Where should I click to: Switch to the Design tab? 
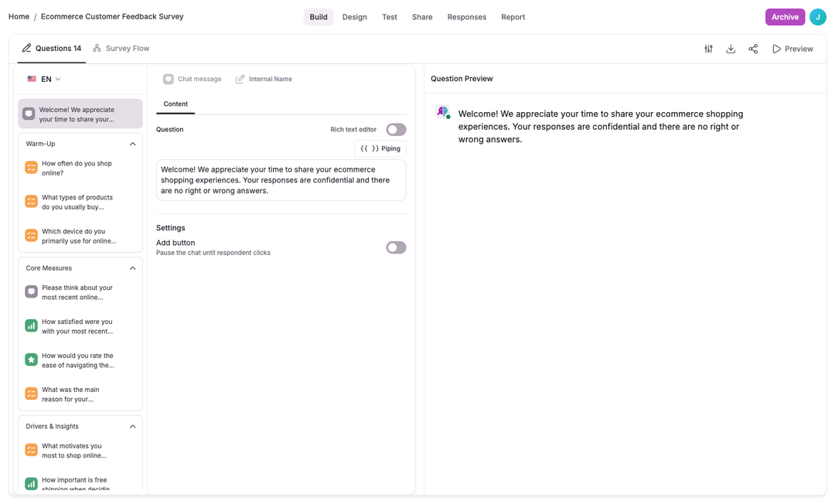[354, 16]
